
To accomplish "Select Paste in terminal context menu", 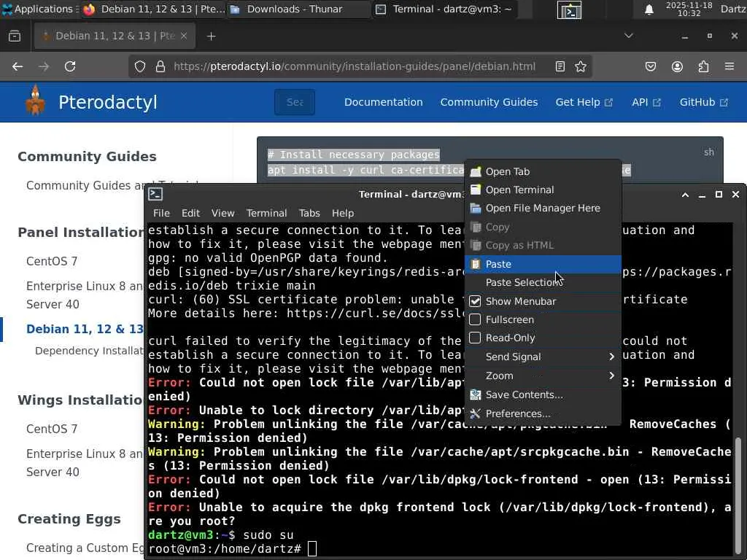I will tap(543, 264).
